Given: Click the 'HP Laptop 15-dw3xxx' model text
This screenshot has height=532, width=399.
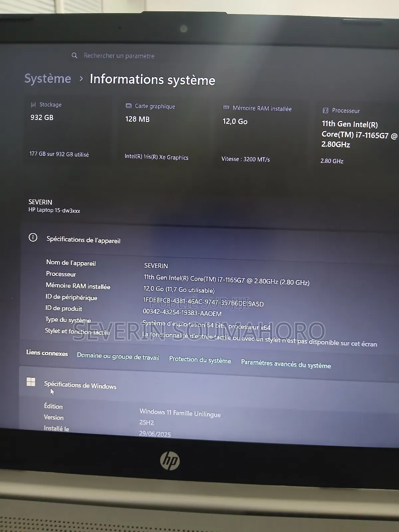Looking at the screenshot, I should click(54, 210).
